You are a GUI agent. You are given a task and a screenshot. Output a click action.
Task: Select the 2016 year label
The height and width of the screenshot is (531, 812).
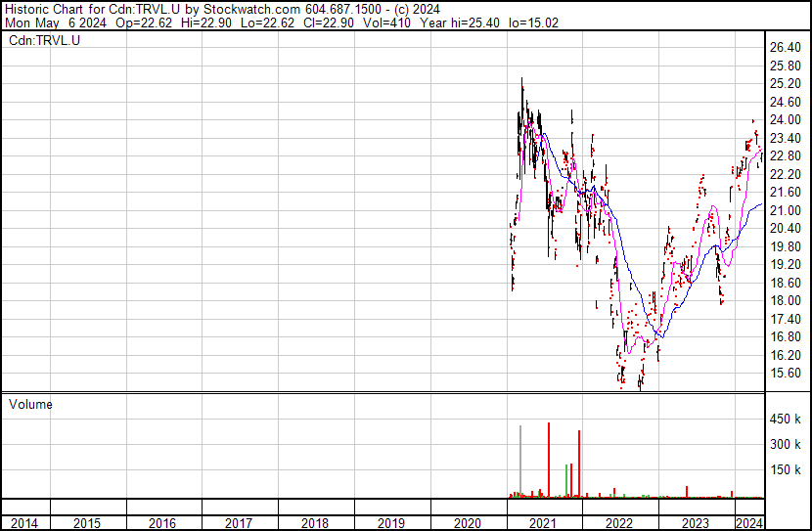[162, 523]
